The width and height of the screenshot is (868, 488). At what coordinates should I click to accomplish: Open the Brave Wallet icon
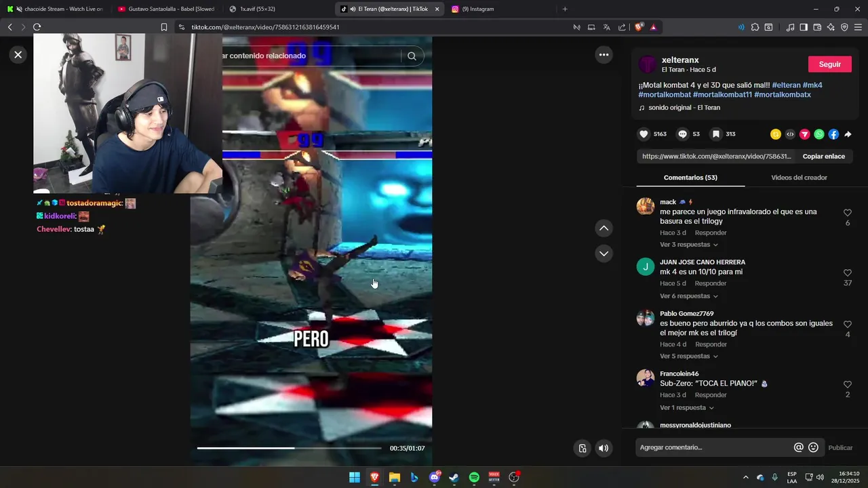point(817,27)
